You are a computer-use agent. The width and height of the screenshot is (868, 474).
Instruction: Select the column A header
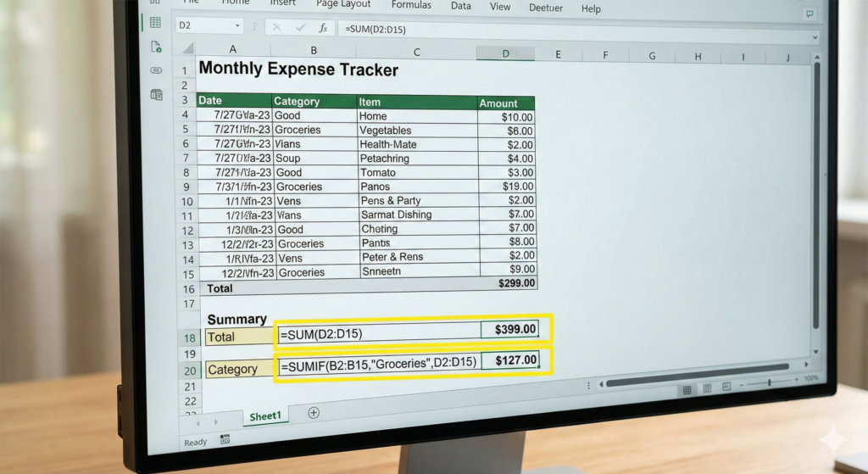232,48
